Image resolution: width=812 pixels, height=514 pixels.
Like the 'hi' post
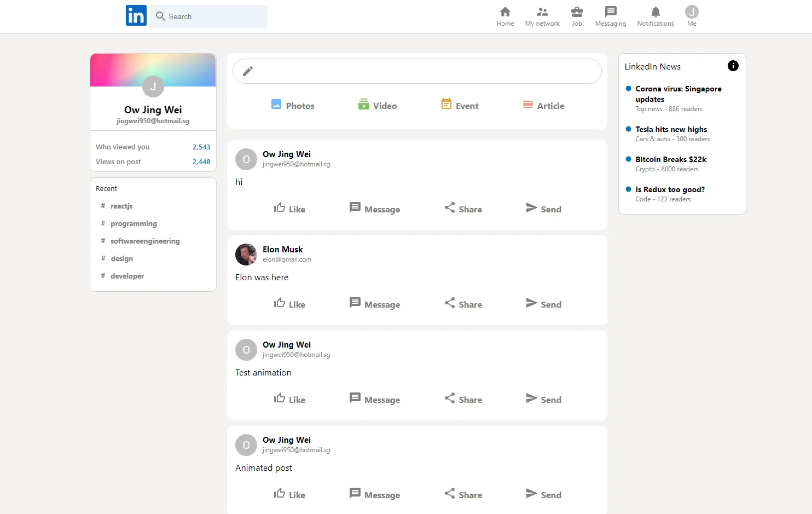tap(289, 209)
